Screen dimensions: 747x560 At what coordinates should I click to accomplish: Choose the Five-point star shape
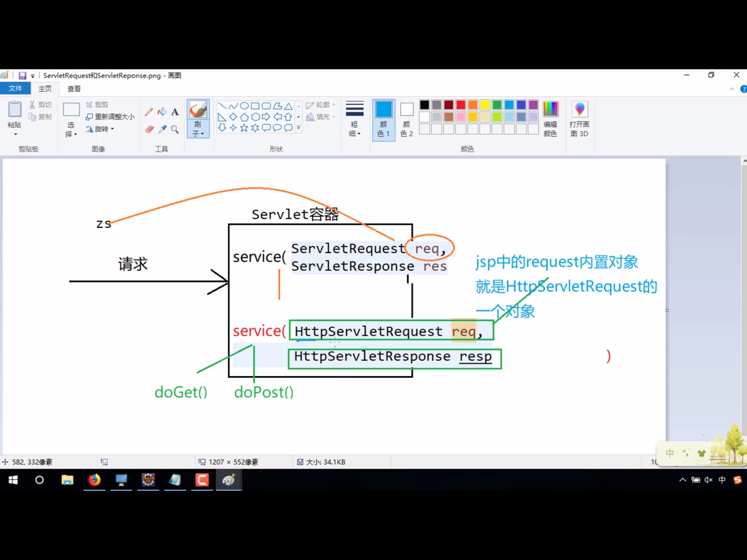[x=244, y=128]
